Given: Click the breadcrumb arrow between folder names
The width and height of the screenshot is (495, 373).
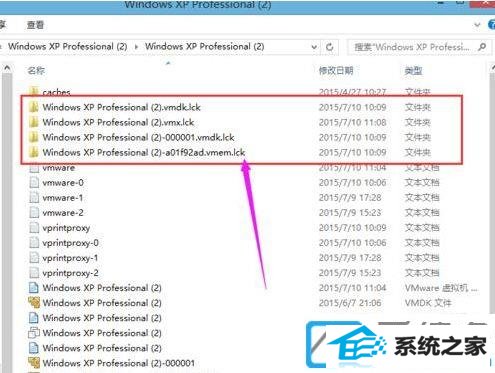Looking at the screenshot, I should point(136,47).
